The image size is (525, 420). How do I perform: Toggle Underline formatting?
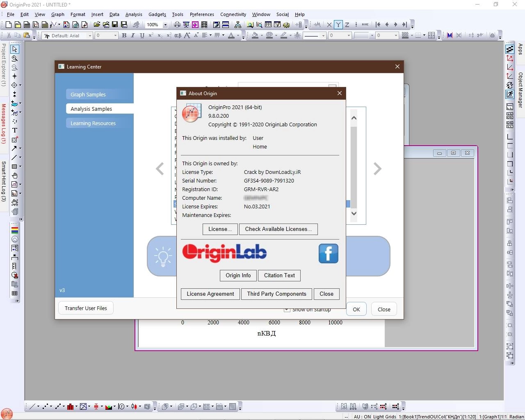pyautogui.click(x=142, y=36)
